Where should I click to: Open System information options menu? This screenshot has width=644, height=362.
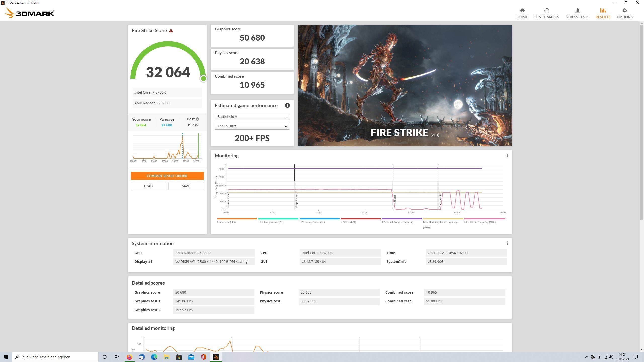(x=507, y=243)
